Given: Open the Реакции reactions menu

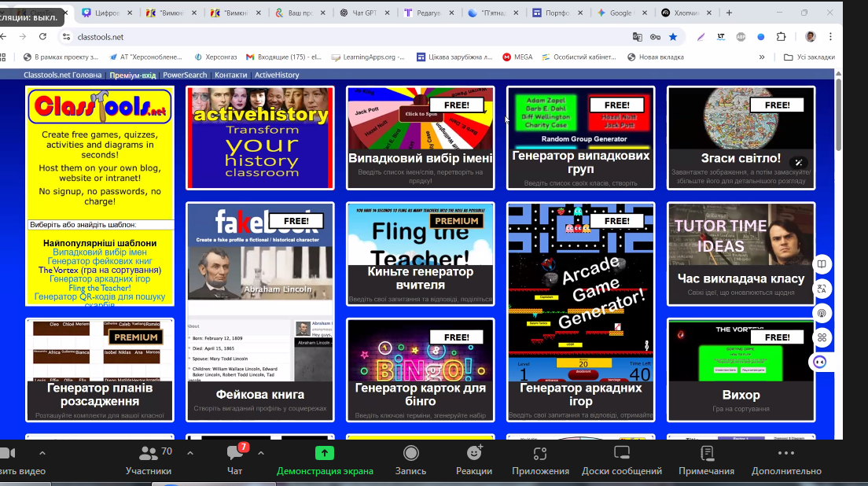Looking at the screenshot, I should [x=474, y=453].
